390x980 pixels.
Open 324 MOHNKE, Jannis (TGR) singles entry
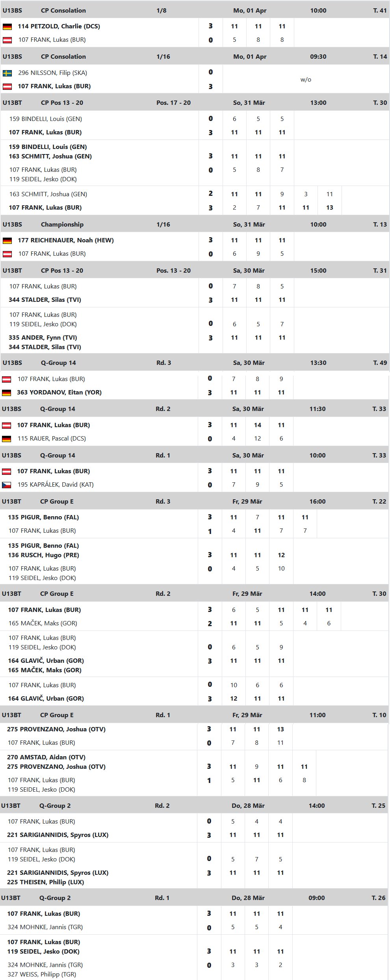(45, 927)
